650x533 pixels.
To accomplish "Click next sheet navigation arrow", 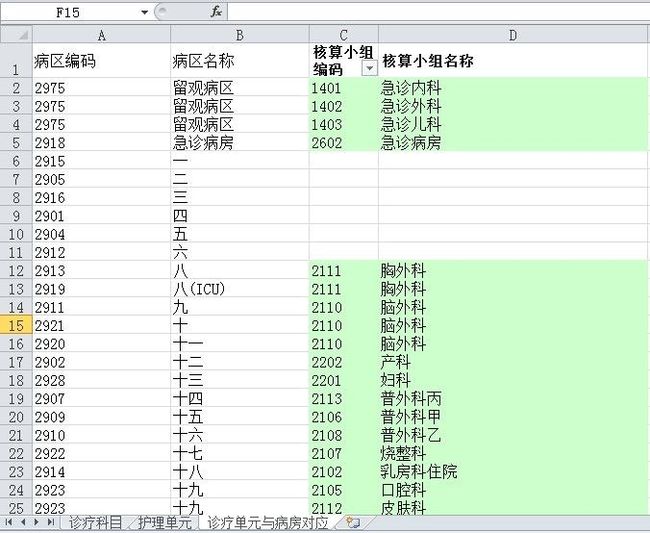I will coord(36,522).
